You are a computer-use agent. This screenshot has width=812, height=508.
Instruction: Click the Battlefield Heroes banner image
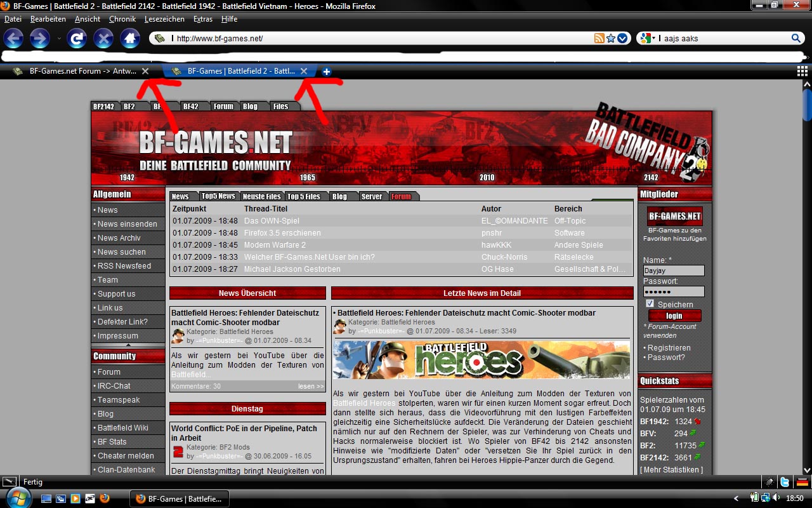(x=481, y=360)
